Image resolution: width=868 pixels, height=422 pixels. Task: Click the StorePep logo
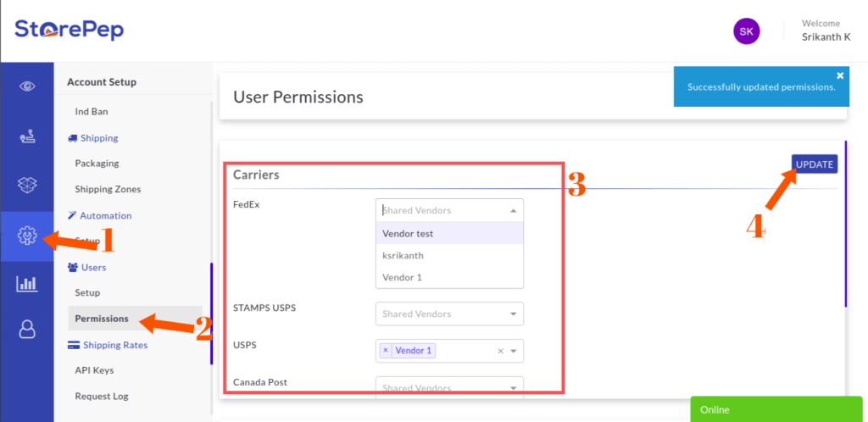(x=70, y=30)
